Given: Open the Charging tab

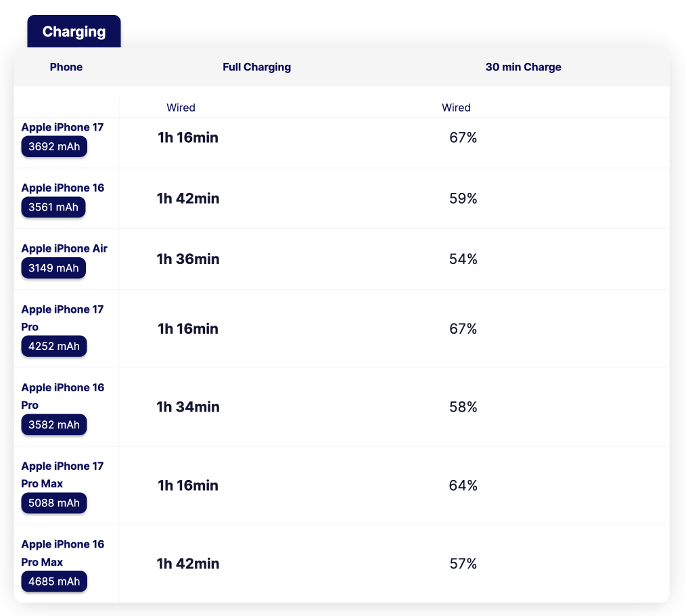Looking at the screenshot, I should [x=74, y=32].
